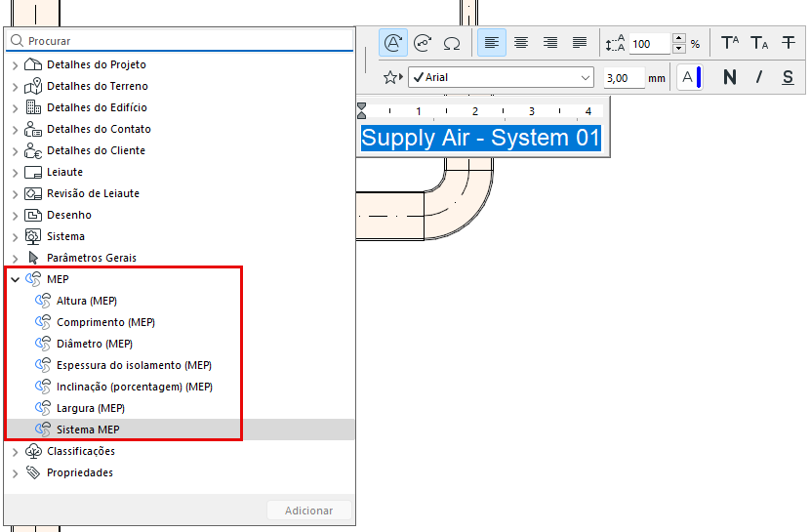Click the omega special character icon
The height and width of the screenshot is (532, 810).
[452, 43]
